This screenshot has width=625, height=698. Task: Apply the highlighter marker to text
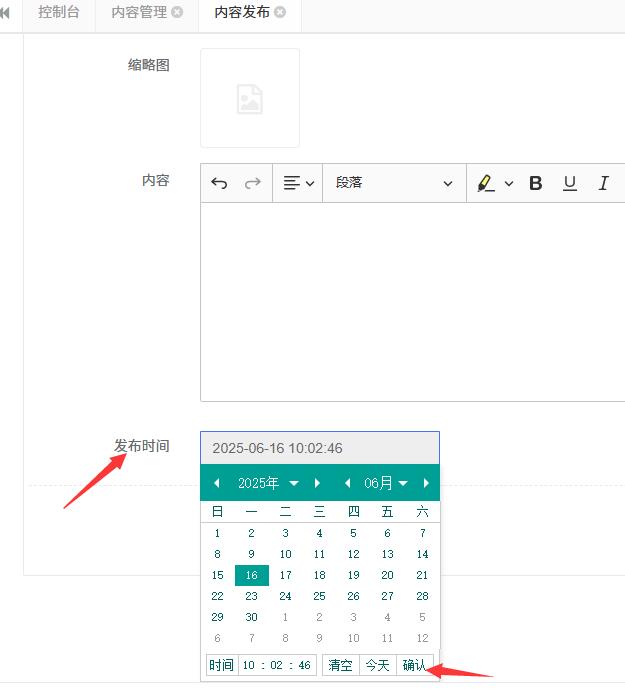(486, 183)
